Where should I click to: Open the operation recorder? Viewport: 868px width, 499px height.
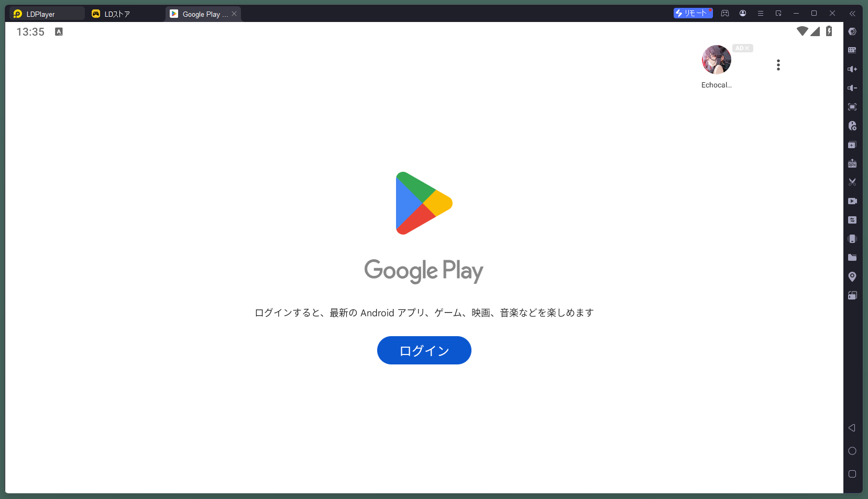tap(853, 126)
